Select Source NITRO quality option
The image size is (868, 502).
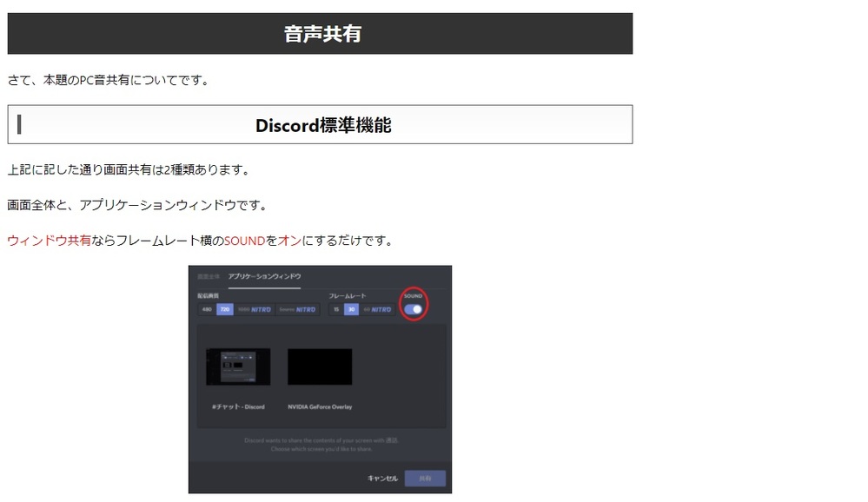pos(297,309)
